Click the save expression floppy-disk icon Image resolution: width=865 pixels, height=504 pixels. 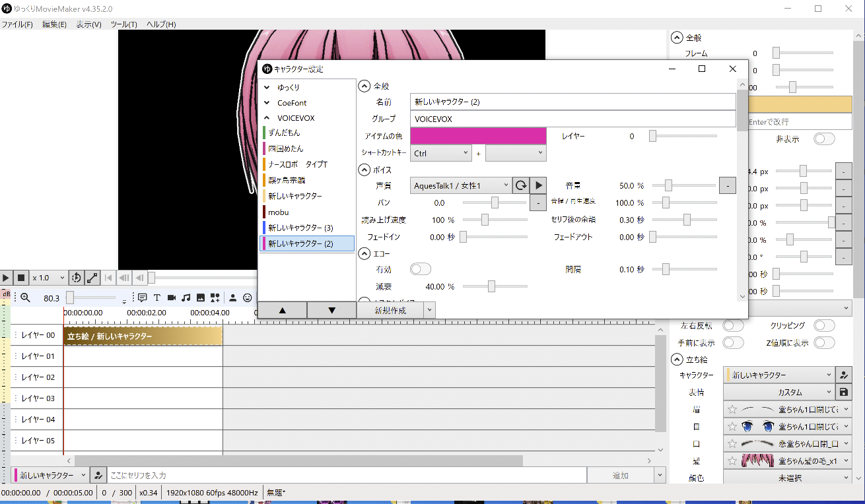843,392
